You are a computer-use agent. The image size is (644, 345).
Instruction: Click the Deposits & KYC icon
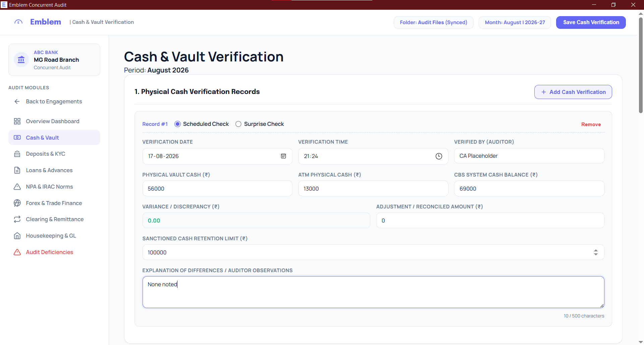pos(17,154)
